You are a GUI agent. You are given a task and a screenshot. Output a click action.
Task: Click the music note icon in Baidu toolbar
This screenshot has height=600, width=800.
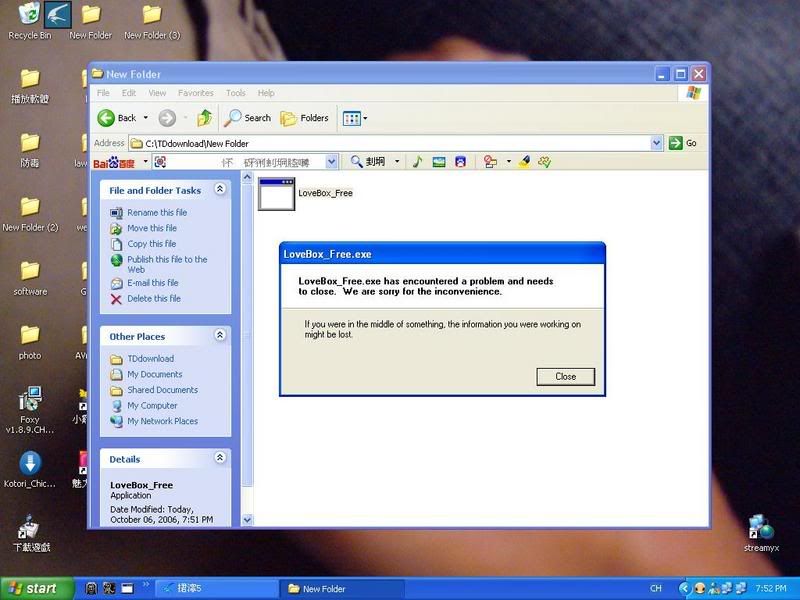pyautogui.click(x=417, y=162)
